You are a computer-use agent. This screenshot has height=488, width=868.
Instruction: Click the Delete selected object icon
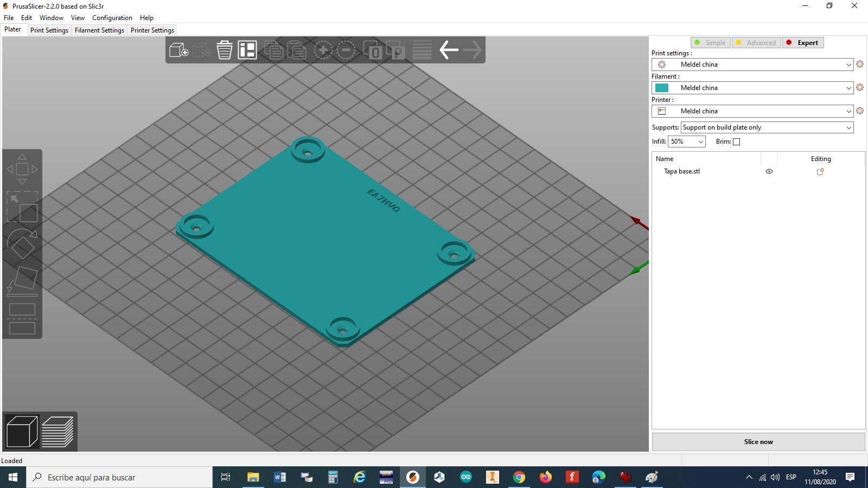pyautogui.click(x=202, y=50)
